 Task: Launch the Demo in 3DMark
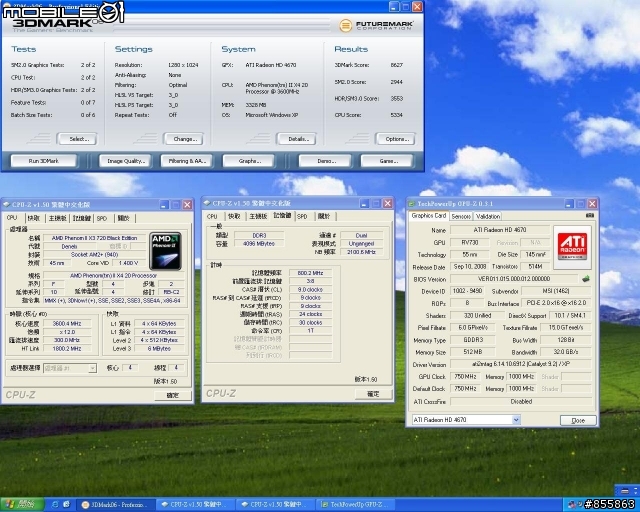tap(325, 161)
